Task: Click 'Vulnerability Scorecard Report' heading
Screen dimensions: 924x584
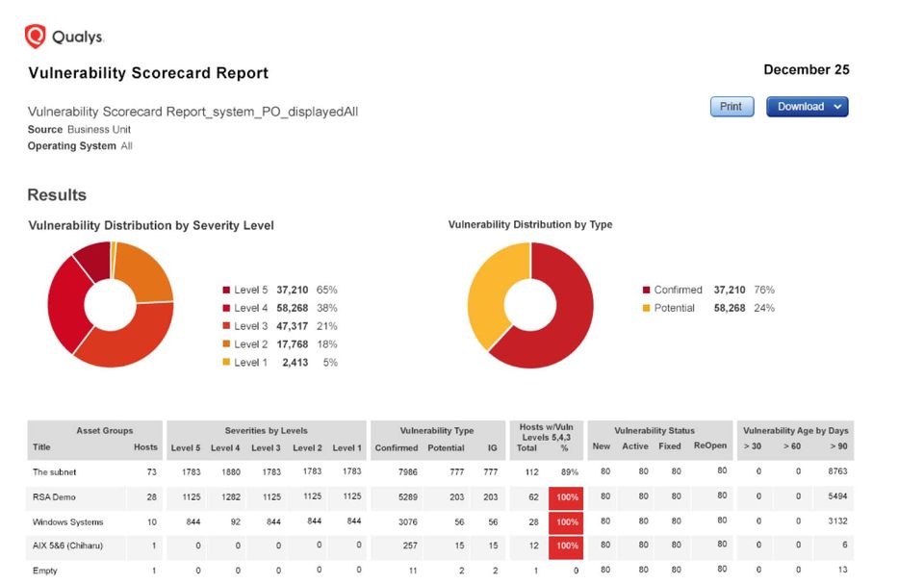Action: pyautogui.click(x=148, y=73)
